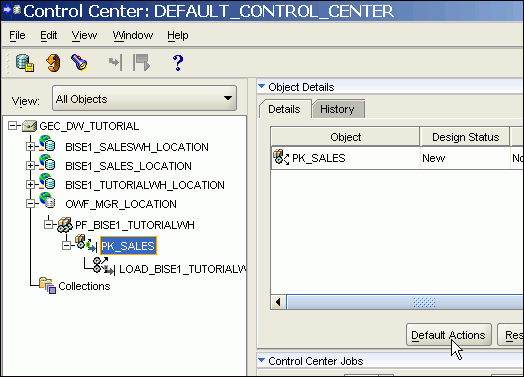Collapse the OWF_MGR_LOCATION node
This screenshot has width=524, height=377.
[30, 204]
